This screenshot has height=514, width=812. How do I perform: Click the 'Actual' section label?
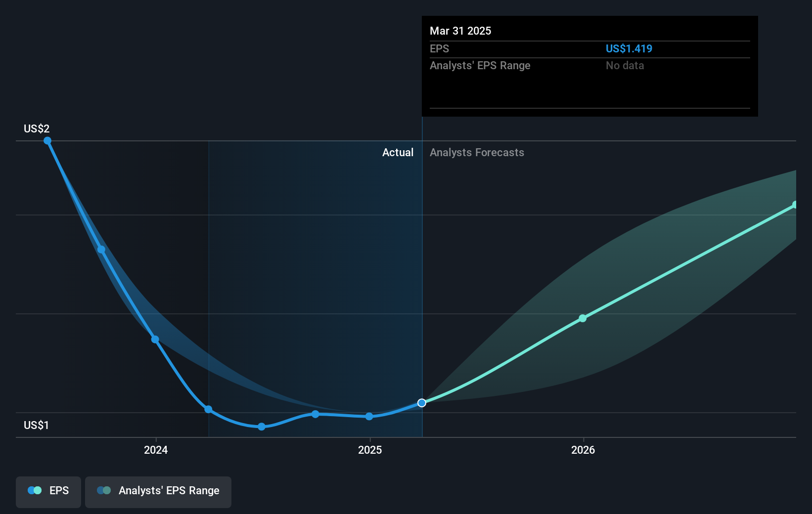(x=398, y=152)
